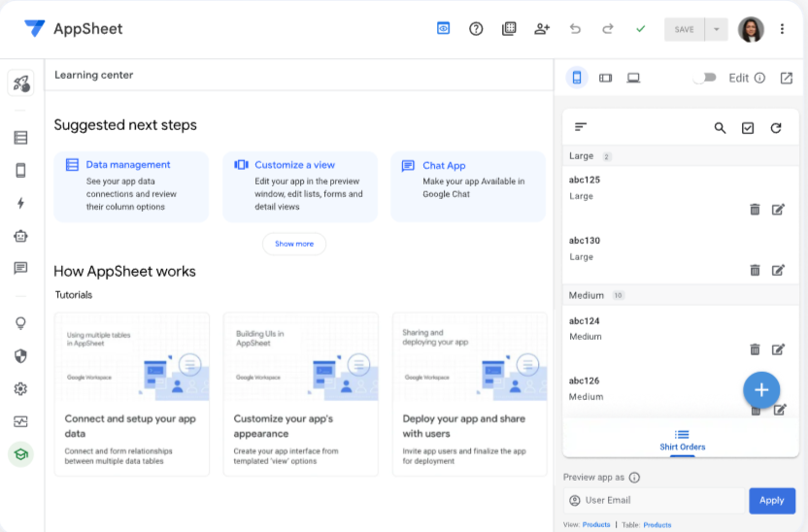Open the View Products link
808x532 pixels.
point(596,525)
